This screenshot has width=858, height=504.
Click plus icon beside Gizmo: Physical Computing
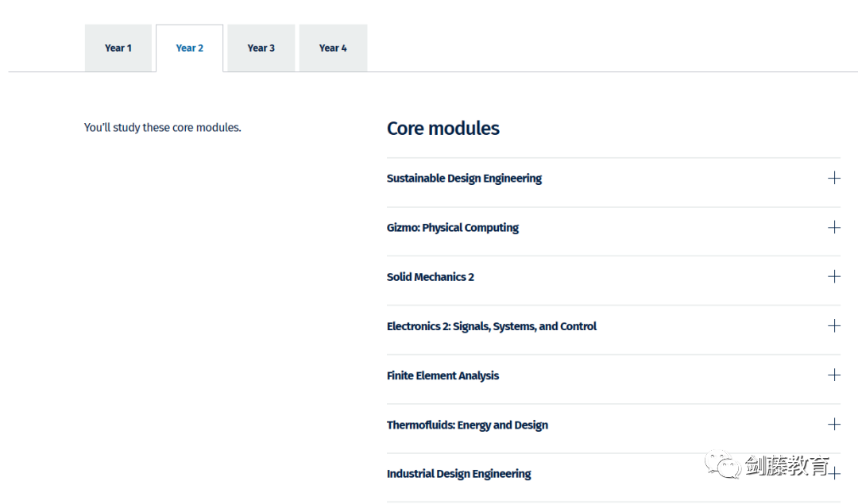point(833,228)
